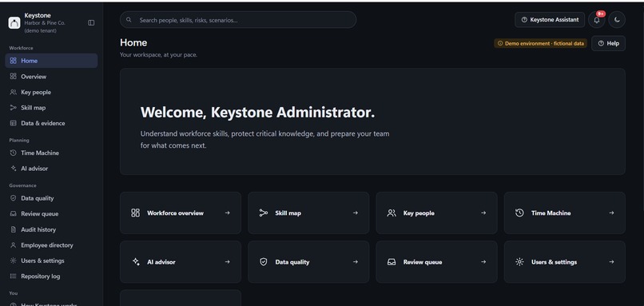Click the Skill map card arrow
Image resolution: width=644 pixels, height=306 pixels.
pos(356,213)
